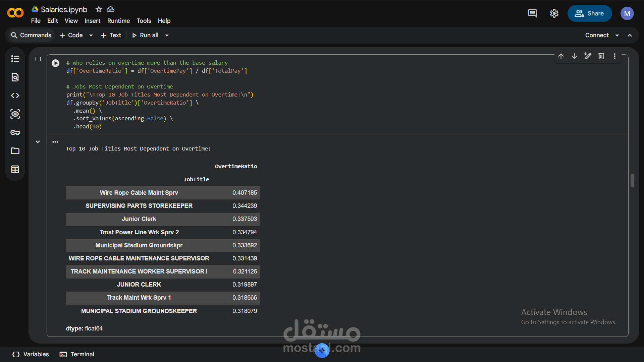Open the Connect options dropdown

coord(617,35)
